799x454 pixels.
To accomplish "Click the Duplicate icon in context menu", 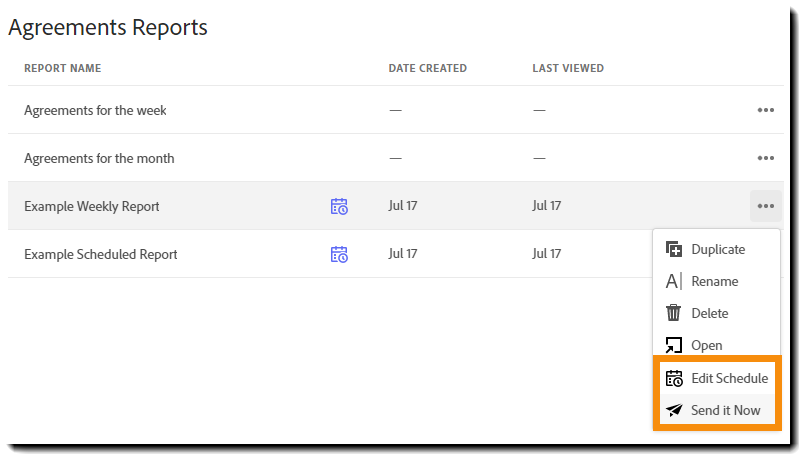I will click(x=674, y=249).
